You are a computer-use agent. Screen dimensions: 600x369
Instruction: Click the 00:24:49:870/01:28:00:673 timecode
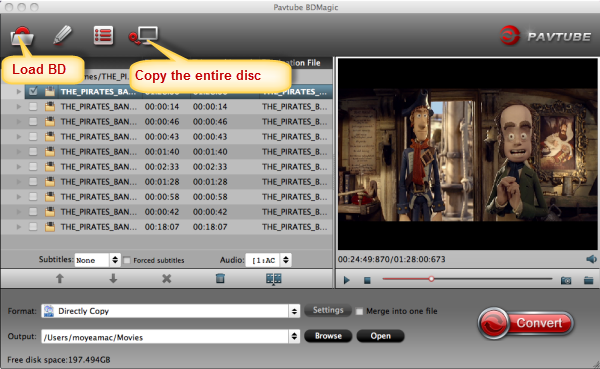tap(392, 259)
